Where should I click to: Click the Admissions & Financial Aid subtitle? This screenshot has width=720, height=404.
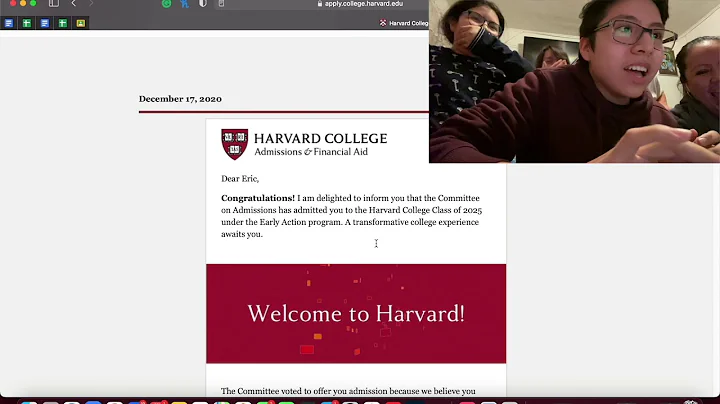tap(311, 152)
